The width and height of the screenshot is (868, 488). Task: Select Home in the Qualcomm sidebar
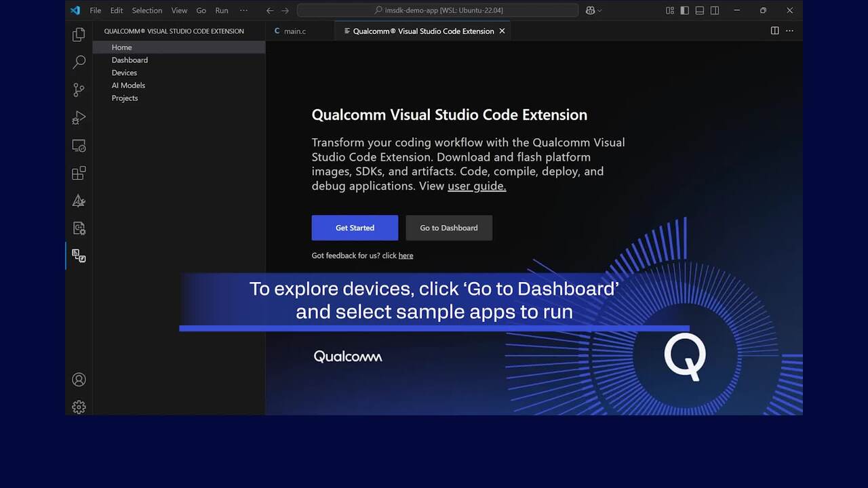(179, 47)
